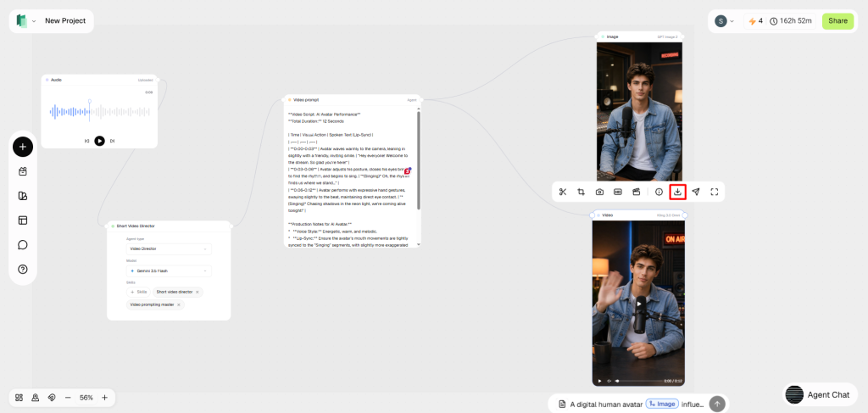Click the document icon in prompt bar
The height and width of the screenshot is (413, 868).
tap(562, 404)
